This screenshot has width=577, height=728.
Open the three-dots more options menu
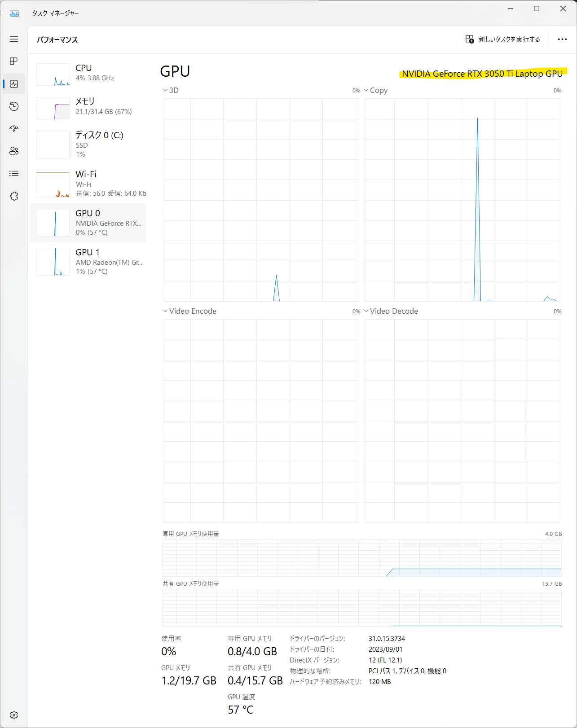tap(562, 39)
